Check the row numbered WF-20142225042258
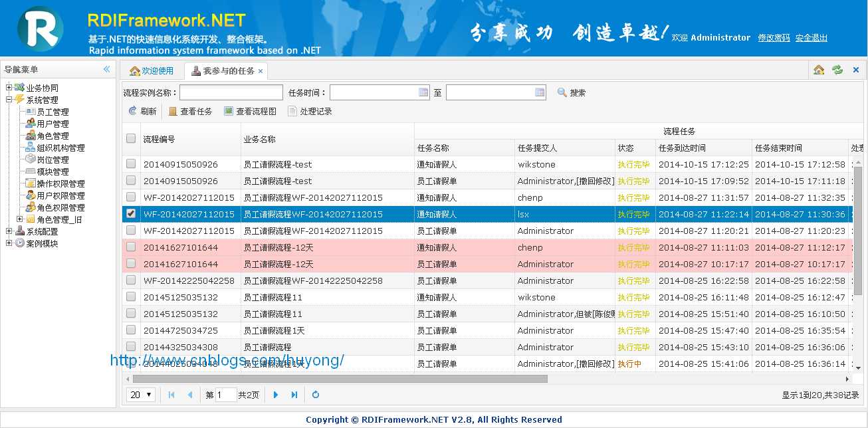The height and width of the screenshot is (428, 868). (x=131, y=280)
